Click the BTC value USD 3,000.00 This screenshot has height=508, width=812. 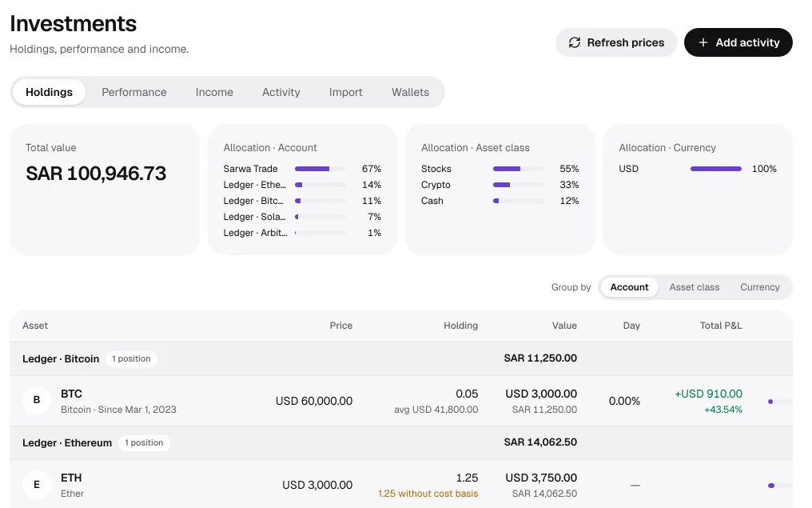point(541,394)
